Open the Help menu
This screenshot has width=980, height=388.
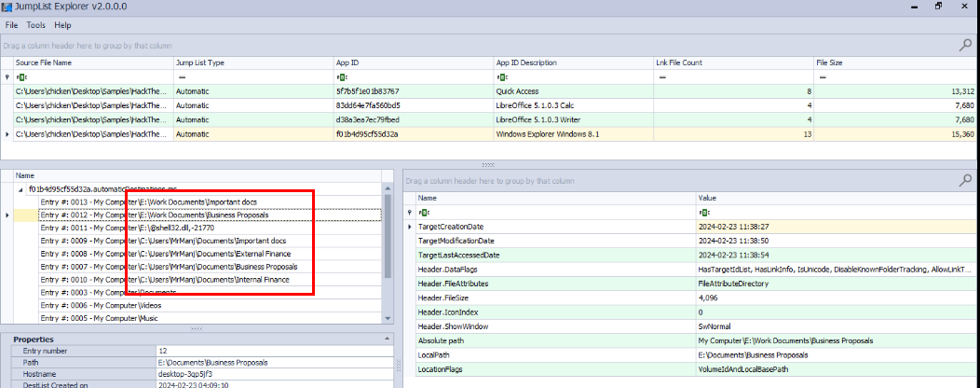(x=62, y=25)
